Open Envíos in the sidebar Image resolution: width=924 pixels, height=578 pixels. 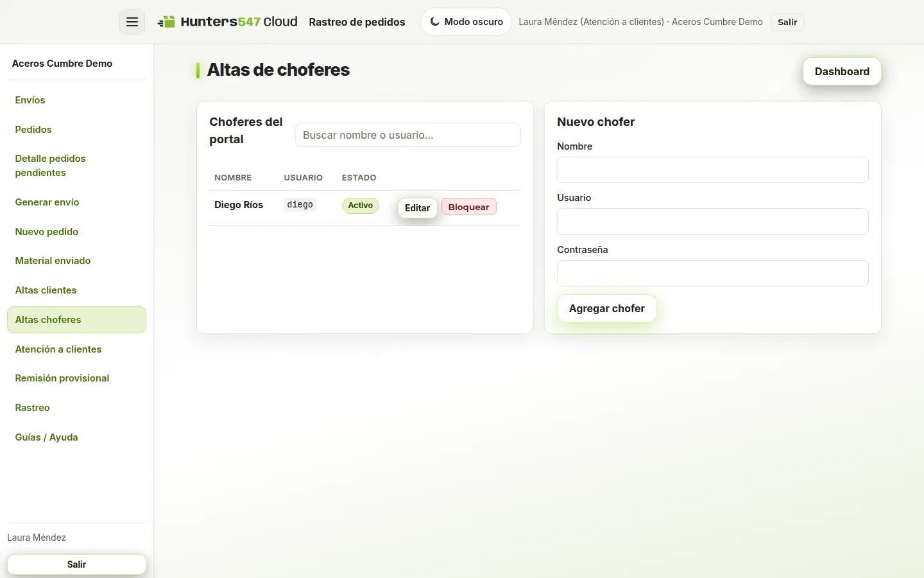pos(76,100)
